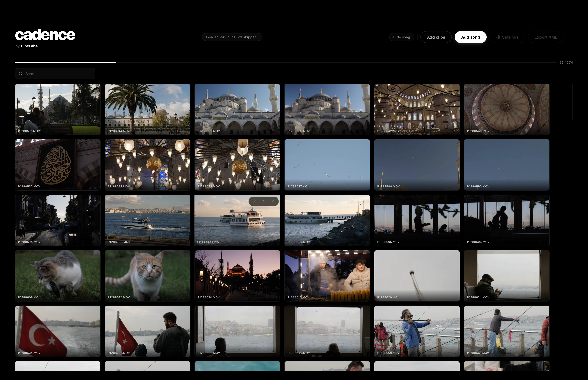Image resolution: width=588 pixels, height=380 pixels.
Task: Select sunset mosque clip P1288614.MOV
Action: click(x=237, y=276)
